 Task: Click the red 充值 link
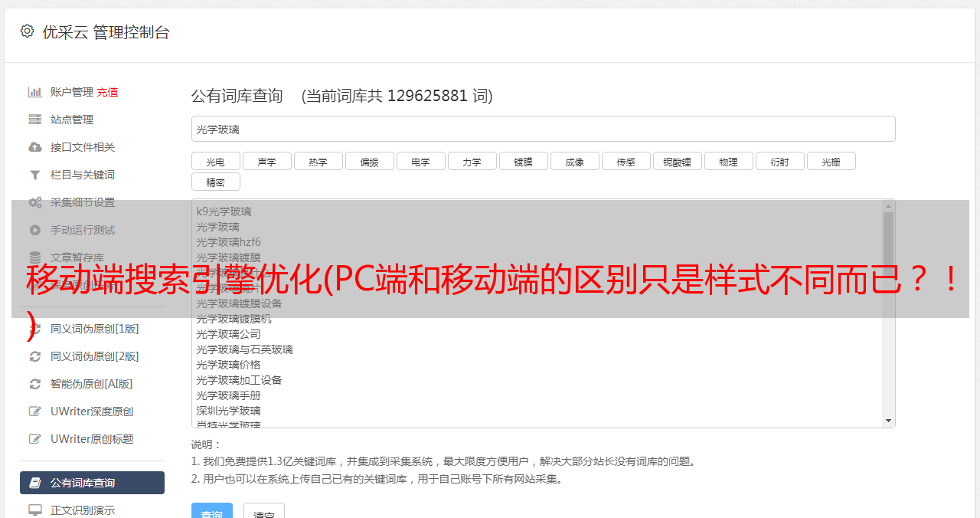[107, 92]
